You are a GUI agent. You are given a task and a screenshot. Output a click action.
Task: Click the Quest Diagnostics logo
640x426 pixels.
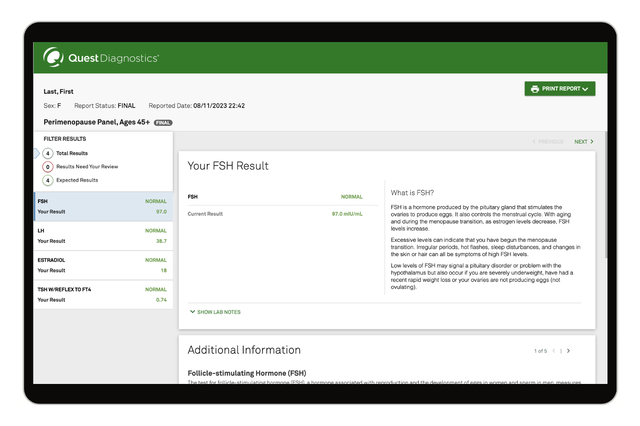[100, 58]
